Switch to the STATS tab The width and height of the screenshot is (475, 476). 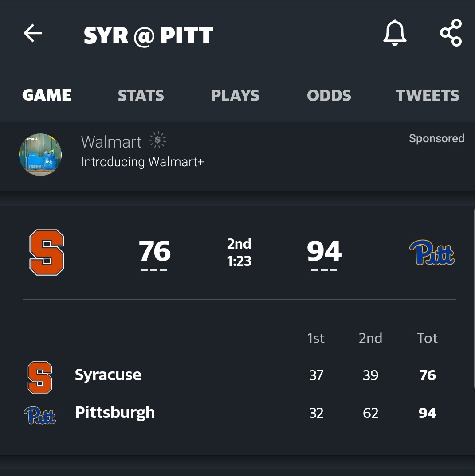pyautogui.click(x=141, y=95)
